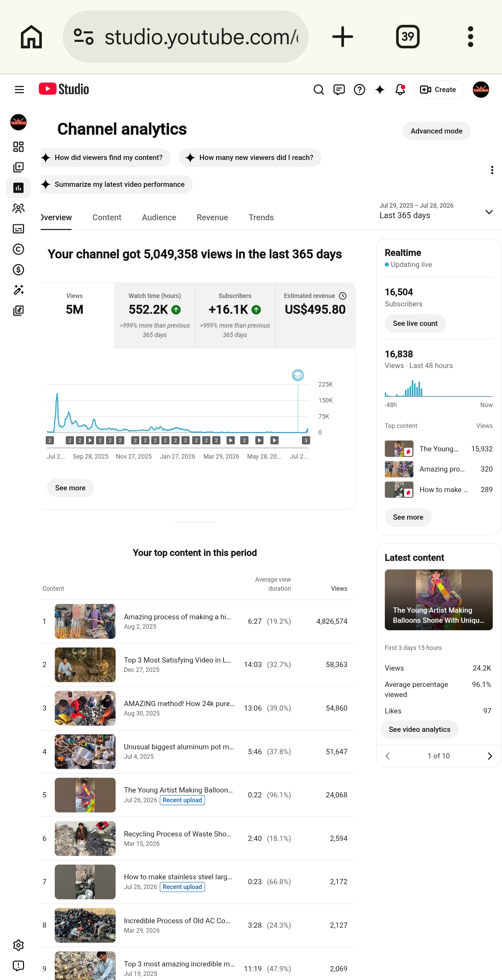Open the Send feedback sidebar icon
502x980 pixels.
(18, 966)
